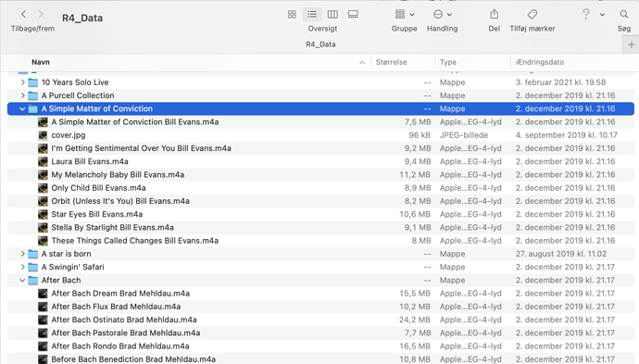Click the Søg magnifier icon
This screenshot has height=364, width=639.
pos(624,14)
